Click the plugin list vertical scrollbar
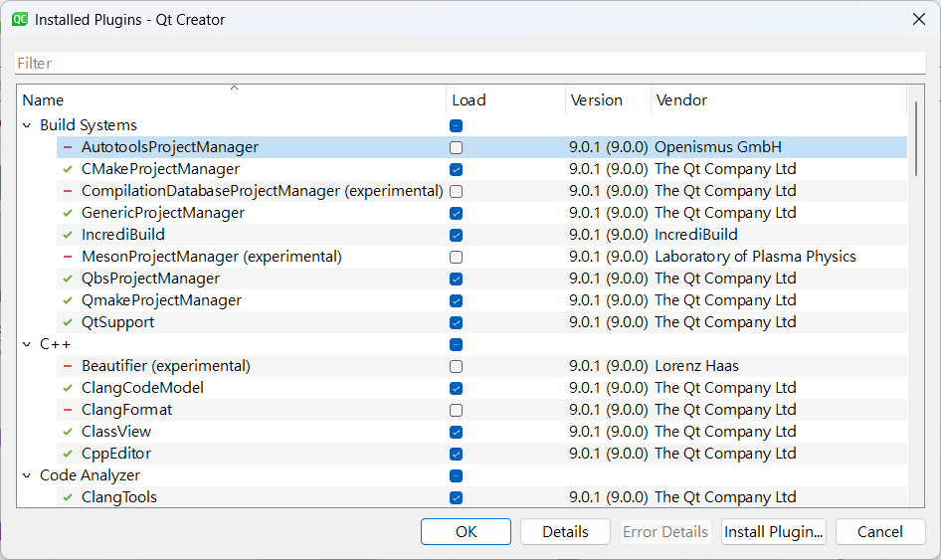941x560 pixels. 916,138
